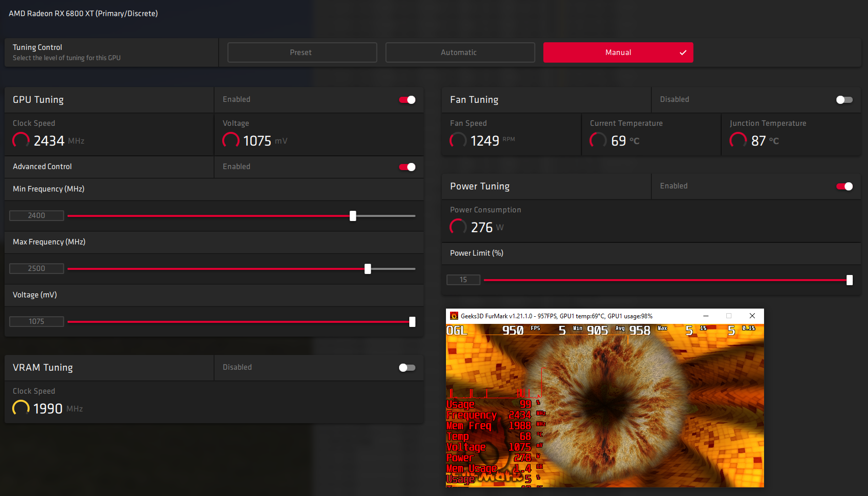Image resolution: width=868 pixels, height=496 pixels.
Task: Click the Power Limit slider handle
Action: [850, 280]
